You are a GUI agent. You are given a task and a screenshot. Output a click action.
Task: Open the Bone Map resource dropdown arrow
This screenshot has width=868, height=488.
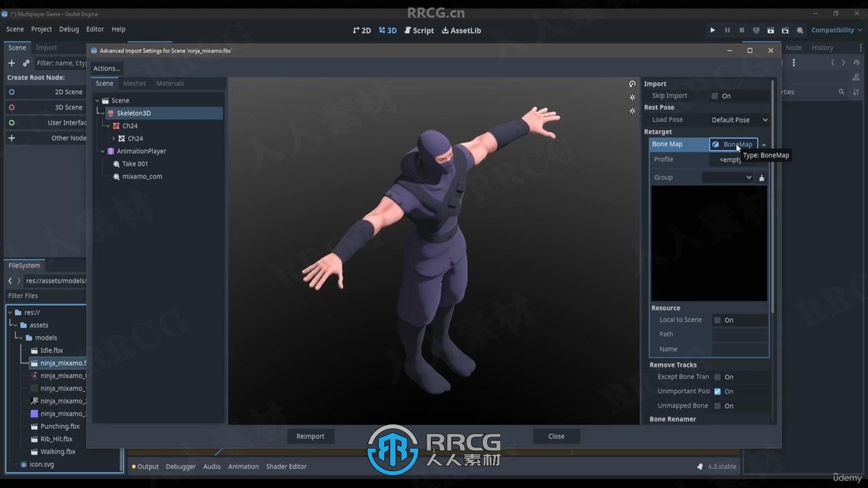tap(764, 144)
